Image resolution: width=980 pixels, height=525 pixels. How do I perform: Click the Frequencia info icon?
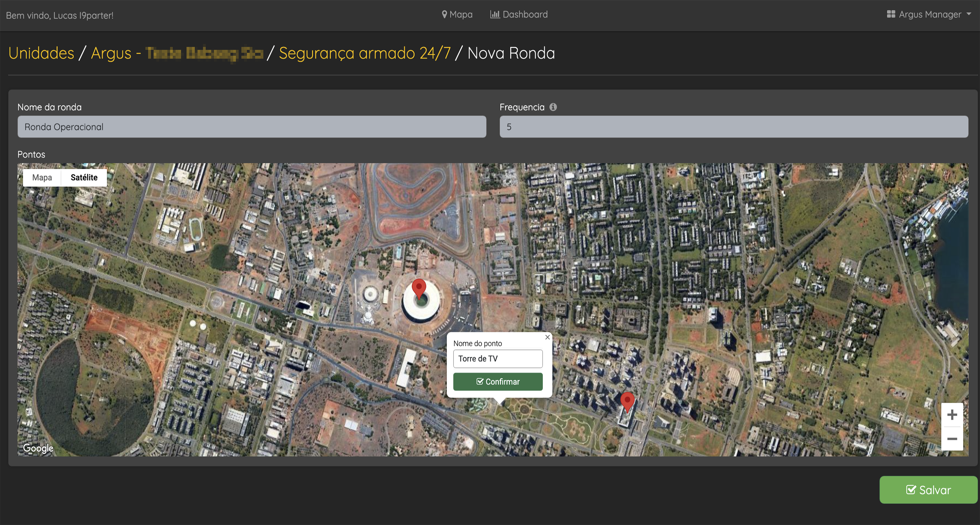[553, 107]
